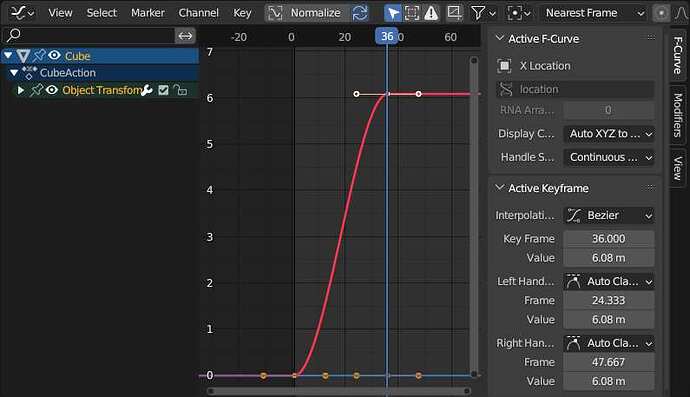Click the graph horizontal scrollbar
The height and width of the screenshot is (397, 690).
[x=339, y=390]
